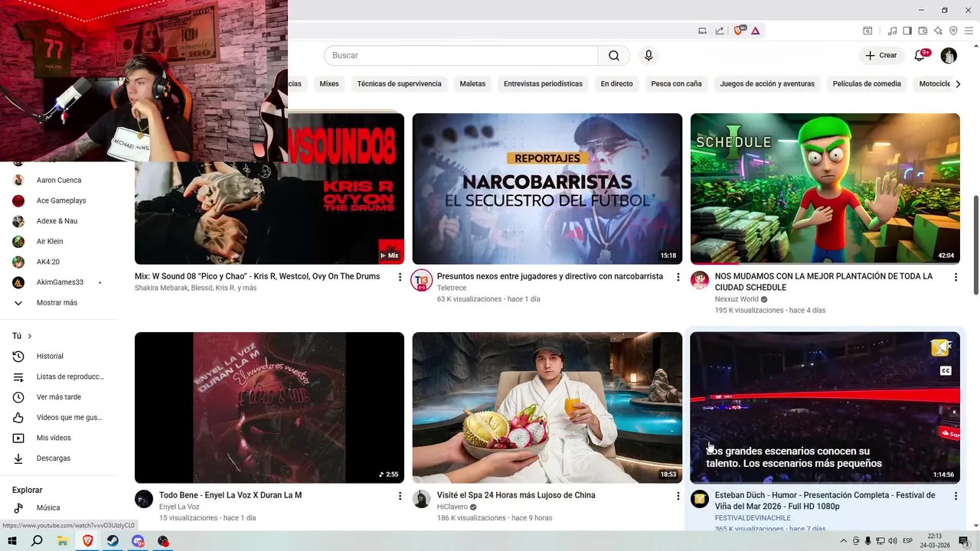Image resolution: width=980 pixels, height=551 pixels.
Task: Select Juegos de acción y aventuras chip
Action: tap(767, 83)
